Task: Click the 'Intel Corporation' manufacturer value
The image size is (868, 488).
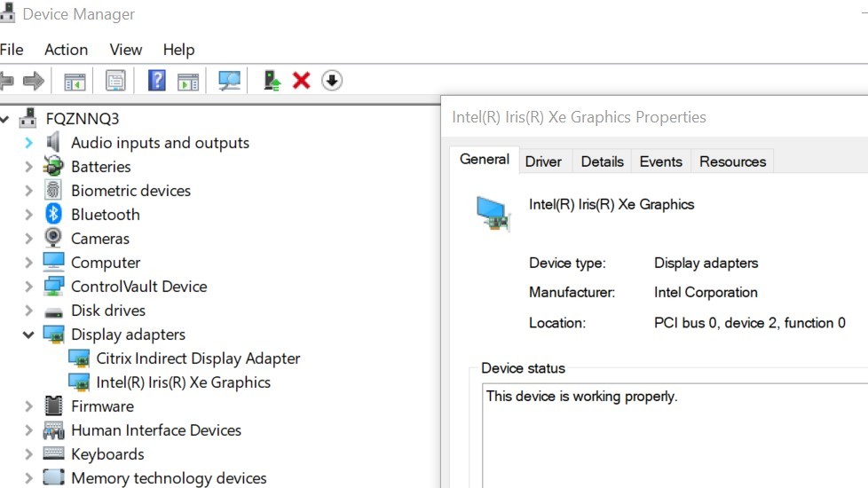Action: coord(706,292)
